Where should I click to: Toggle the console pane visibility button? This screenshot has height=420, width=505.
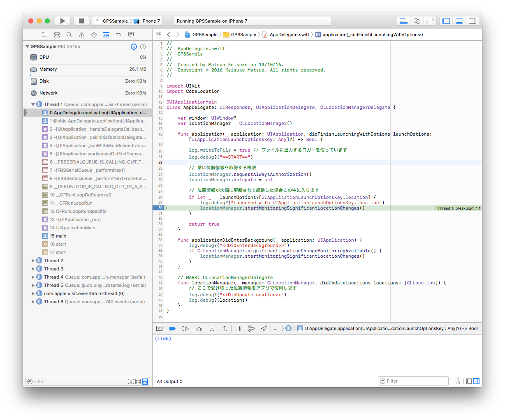476,381
